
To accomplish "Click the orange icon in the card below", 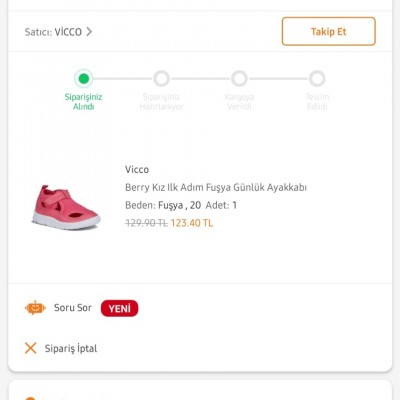I will [30, 398].
